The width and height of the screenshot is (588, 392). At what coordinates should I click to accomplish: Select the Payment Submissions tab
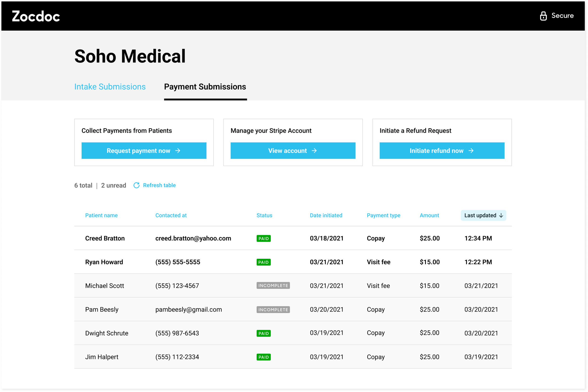tap(205, 87)
